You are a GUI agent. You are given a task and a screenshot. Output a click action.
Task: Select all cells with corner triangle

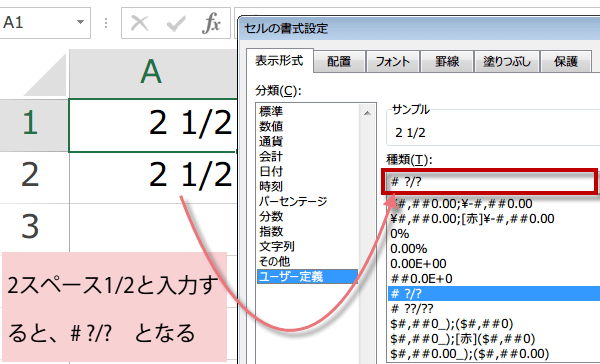click(x=44, y=75)
